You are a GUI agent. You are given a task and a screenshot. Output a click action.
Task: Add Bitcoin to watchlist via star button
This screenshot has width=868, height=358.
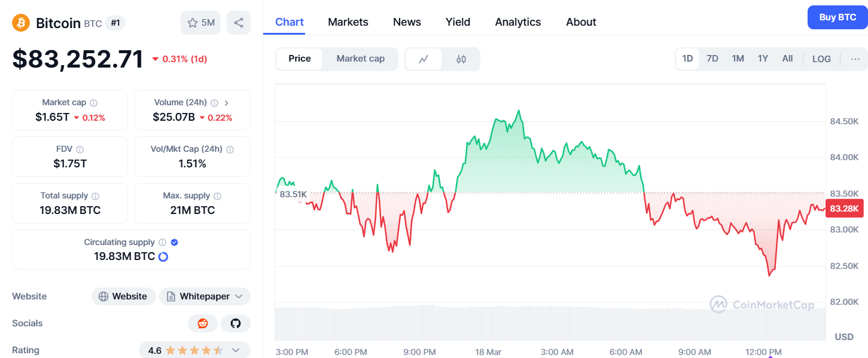click(201, 23)
